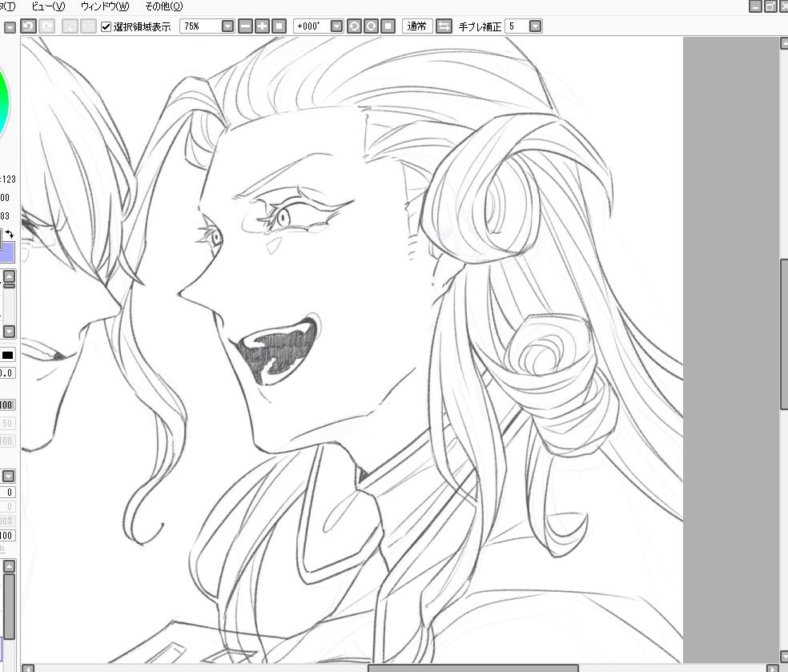Viewport: 788px width, 672px height.
Task: Click the canvas horizontal scrollbar thumb
Action: coord(473,668)
